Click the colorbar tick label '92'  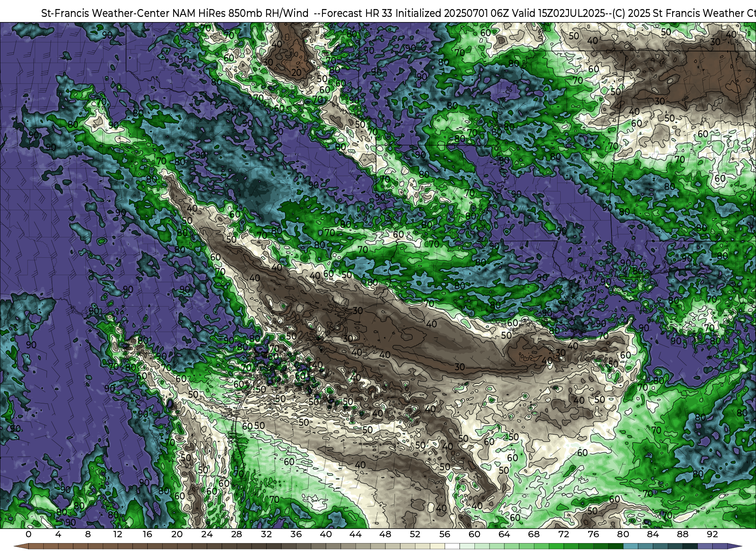[x=712, y=534]
